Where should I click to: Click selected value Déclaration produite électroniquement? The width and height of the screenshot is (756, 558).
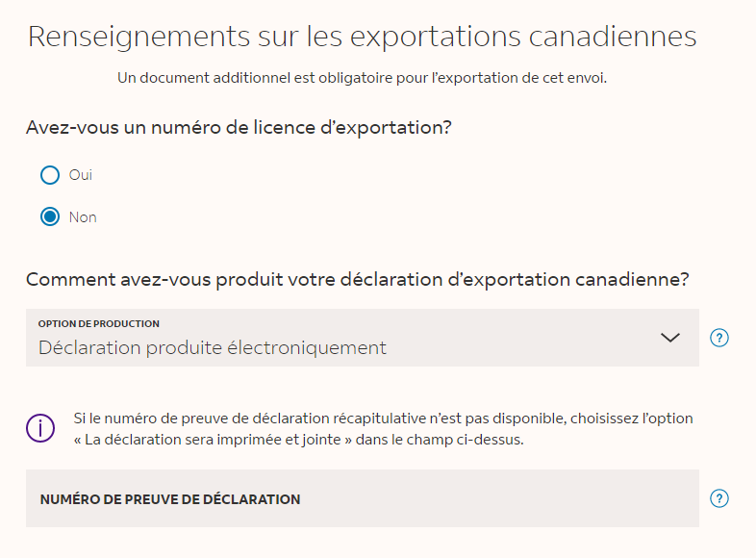[x=213, y=347]
